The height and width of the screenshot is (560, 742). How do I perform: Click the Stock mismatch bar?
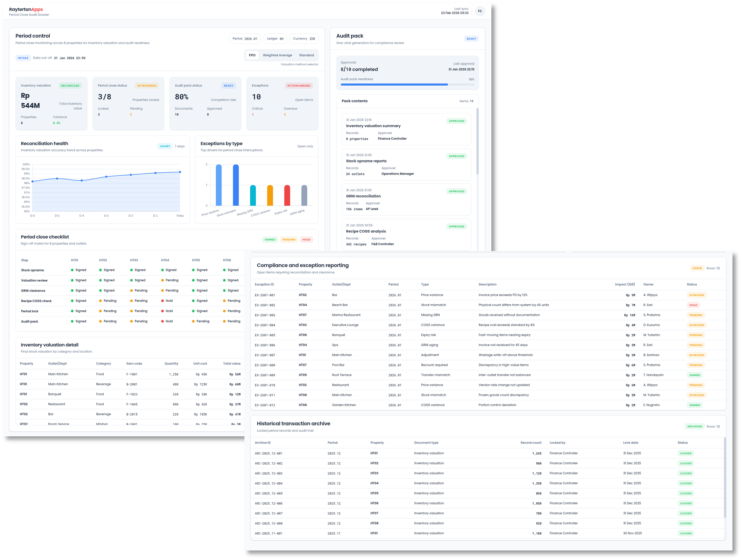click(x=236, y=185)
